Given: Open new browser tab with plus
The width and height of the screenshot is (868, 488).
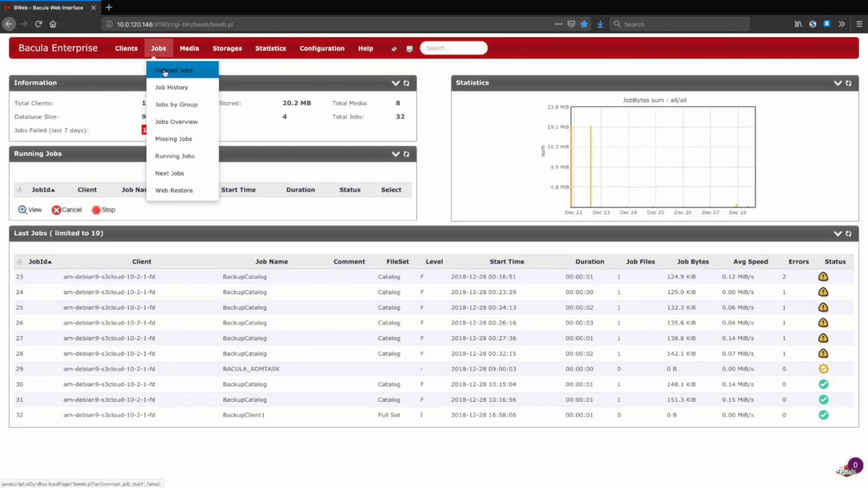Looking at the screenshot, I should click(x=109, y=7).
